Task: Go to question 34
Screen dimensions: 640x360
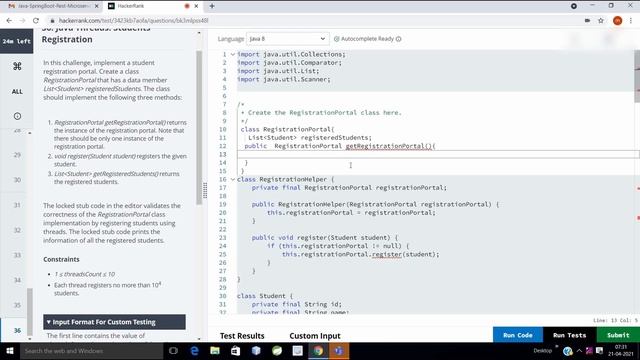Action: [x=17, y=280]
